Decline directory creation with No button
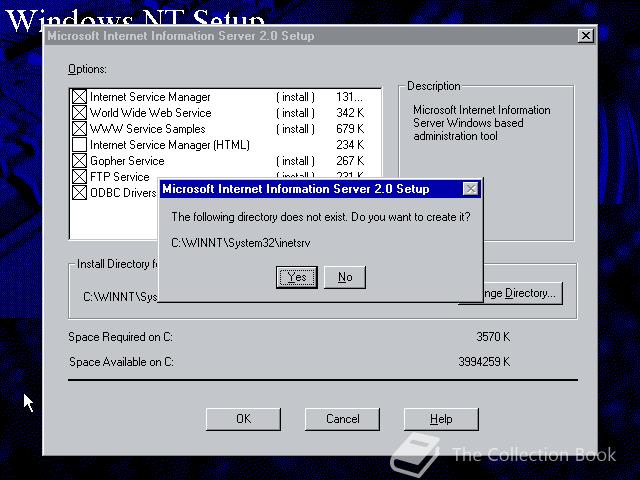The image size is (640, 480). (345, 277)
